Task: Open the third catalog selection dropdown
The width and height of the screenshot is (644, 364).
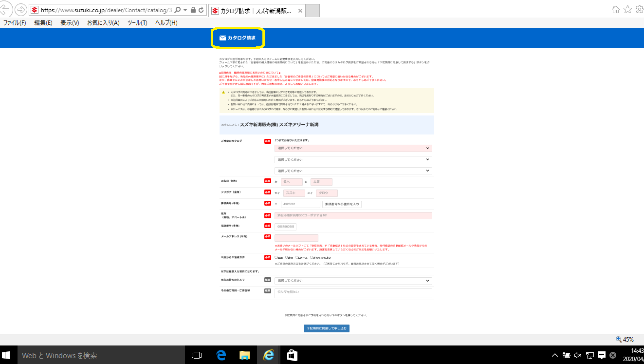Action: pos(353,171)
